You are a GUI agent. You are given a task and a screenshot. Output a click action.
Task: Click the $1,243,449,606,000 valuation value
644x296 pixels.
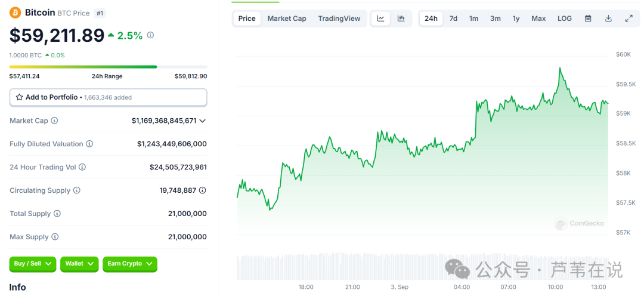[x=172, y=144]
